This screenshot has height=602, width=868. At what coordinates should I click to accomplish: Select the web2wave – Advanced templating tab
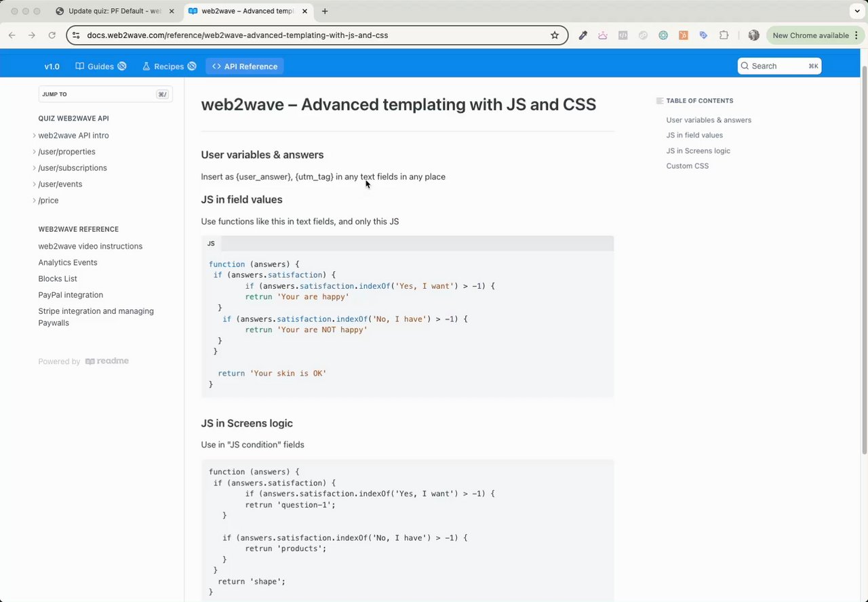pos(248,11)
